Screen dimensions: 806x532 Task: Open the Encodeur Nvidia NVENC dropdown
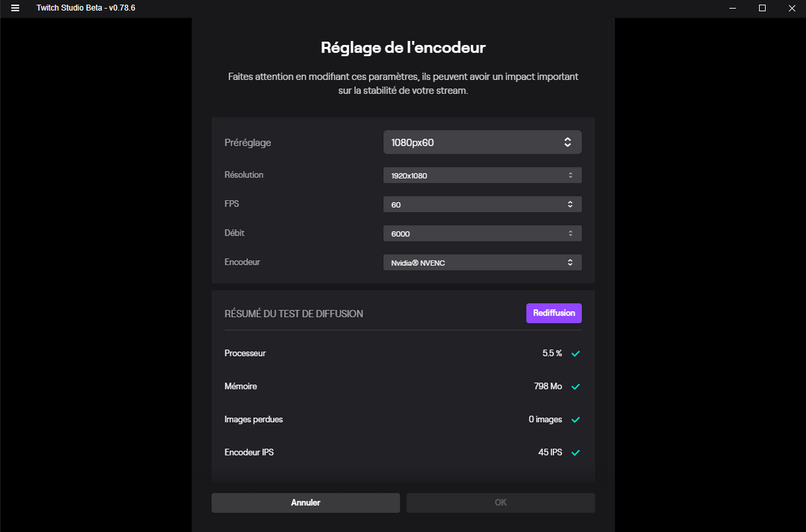(x=482, y=263)
